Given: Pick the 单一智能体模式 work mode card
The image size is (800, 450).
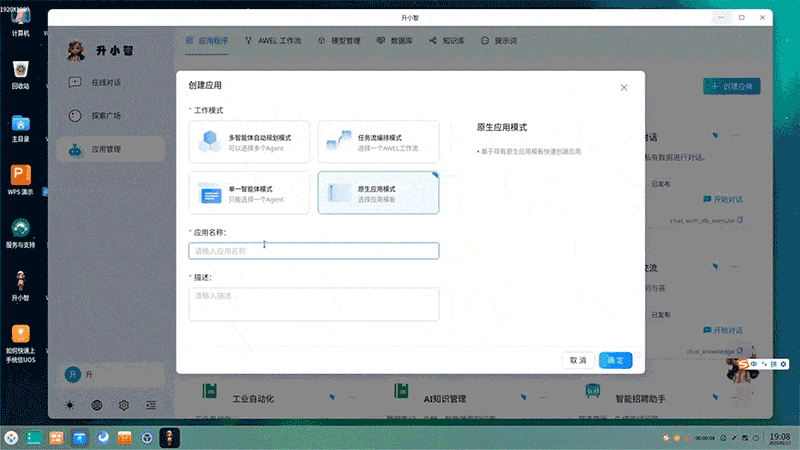Looking at the screenshot, I should click(x=249, y=192).
